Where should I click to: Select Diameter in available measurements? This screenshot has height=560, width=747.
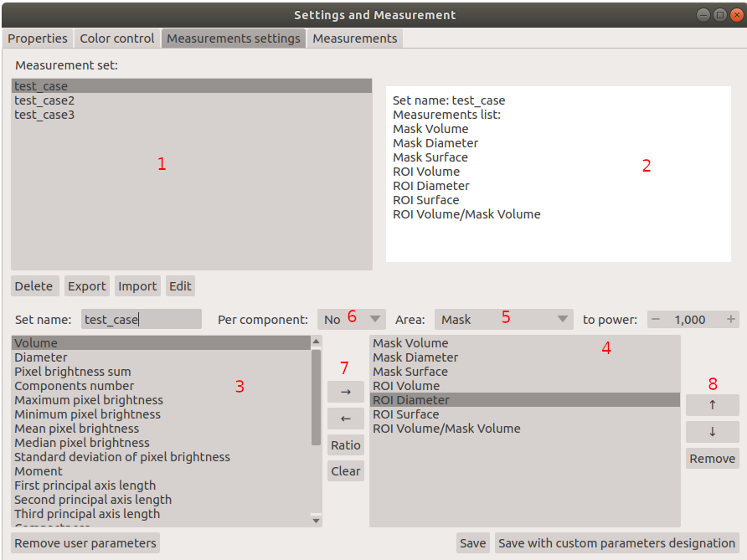[x=161, y=357]
